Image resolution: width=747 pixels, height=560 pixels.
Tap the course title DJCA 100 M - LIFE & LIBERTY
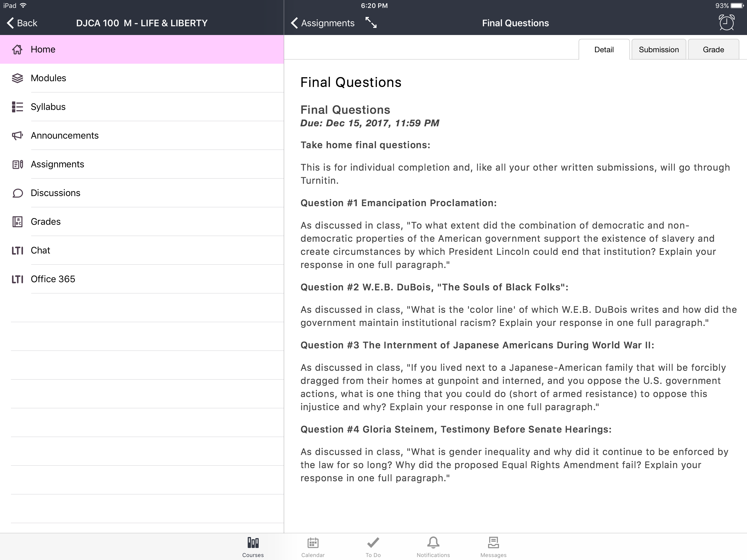click(x=142, y=23)
